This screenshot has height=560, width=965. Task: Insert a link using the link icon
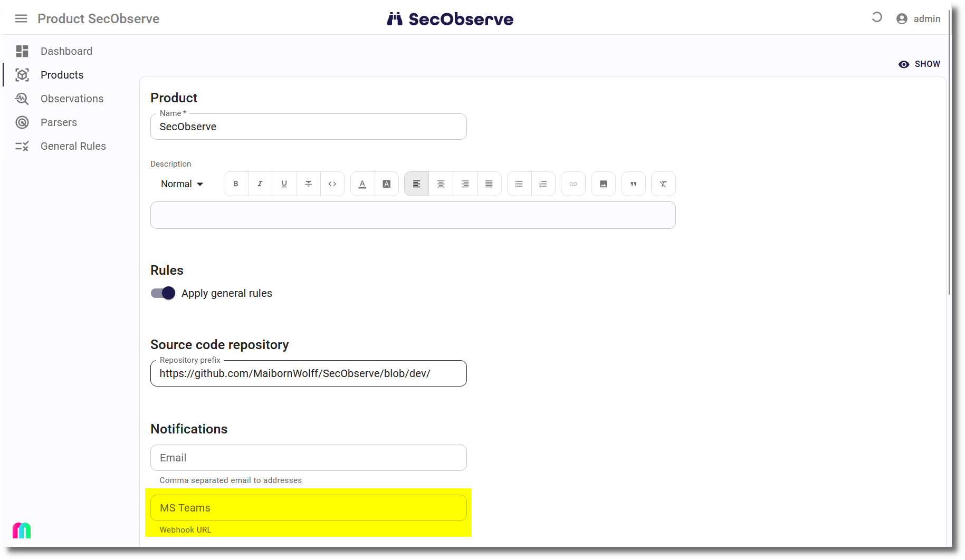click(x=573, y=184)
